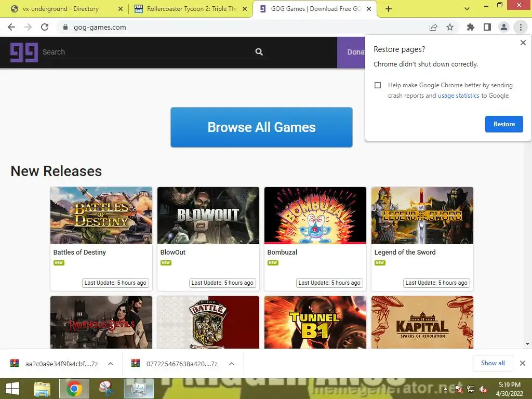Click the GOG Games site logo
Viewport: 532px width, 399px height.
(24, 52)
